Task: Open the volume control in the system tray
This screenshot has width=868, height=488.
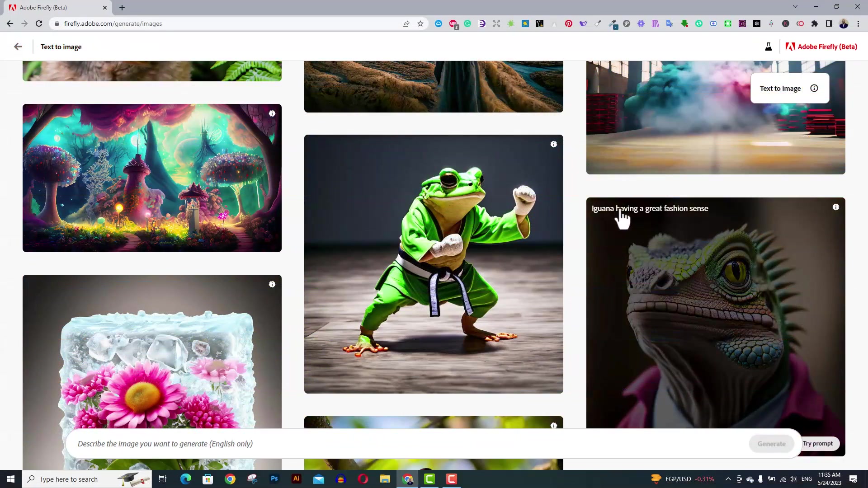Action: coord(793,479)
